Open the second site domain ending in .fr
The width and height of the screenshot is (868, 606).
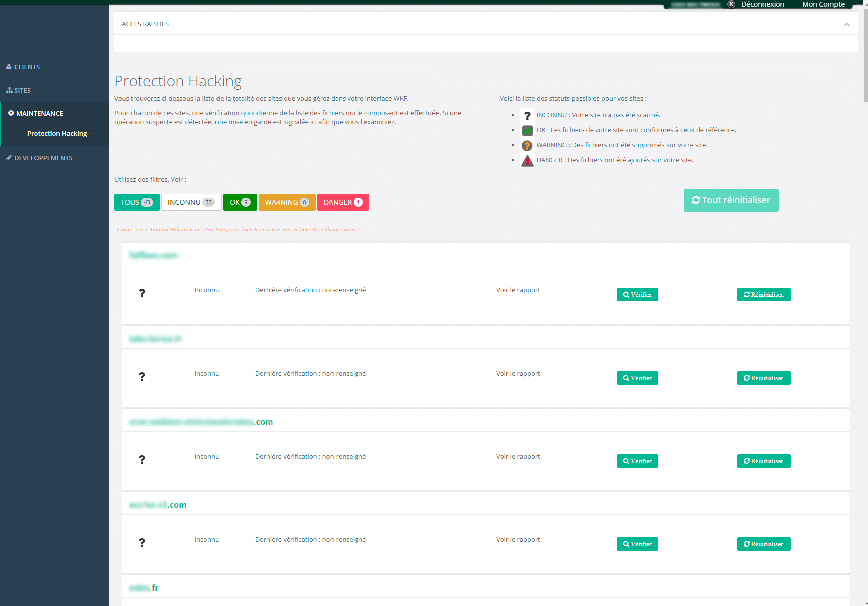155,339
